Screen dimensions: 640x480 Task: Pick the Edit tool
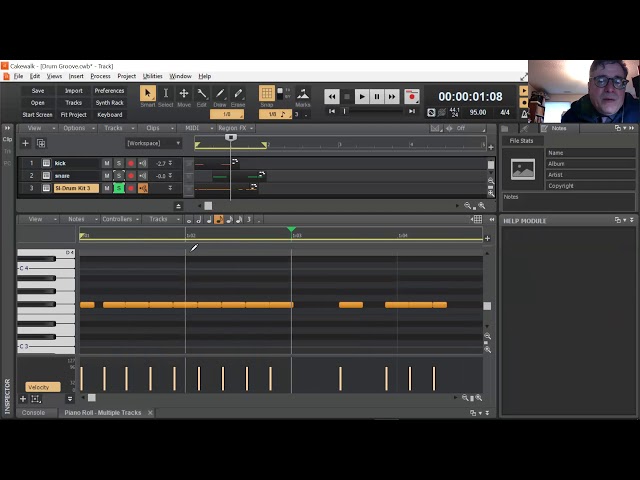coord(202,94)
